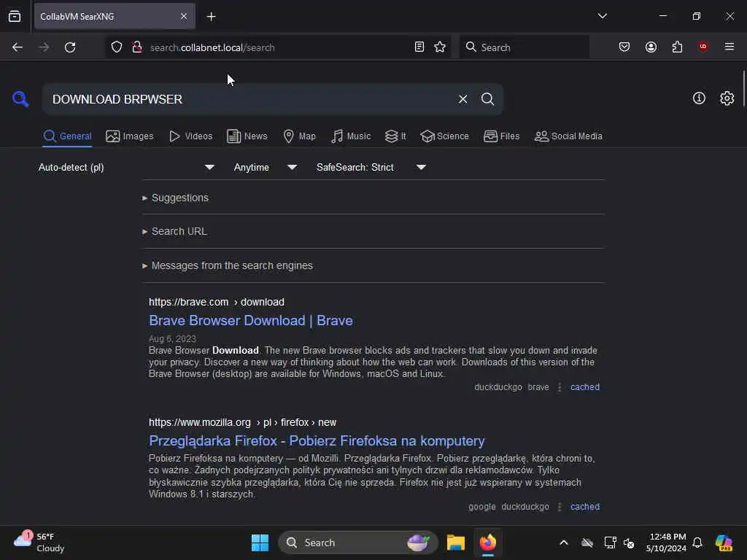Screen dimensions: 747x560
Task: Submit search with magnifier button
Action: point(487,99)
